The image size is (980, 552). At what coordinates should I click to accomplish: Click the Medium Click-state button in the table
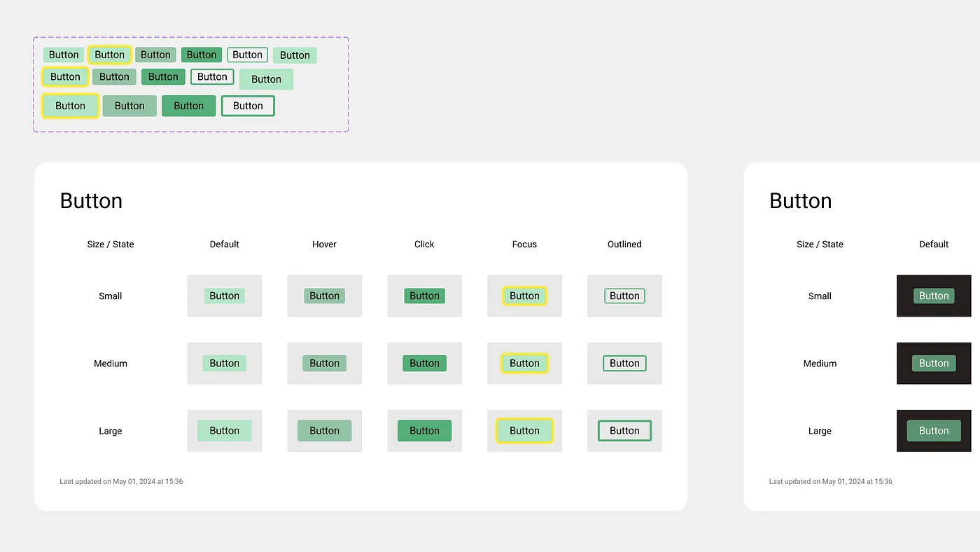pos(424,363)
